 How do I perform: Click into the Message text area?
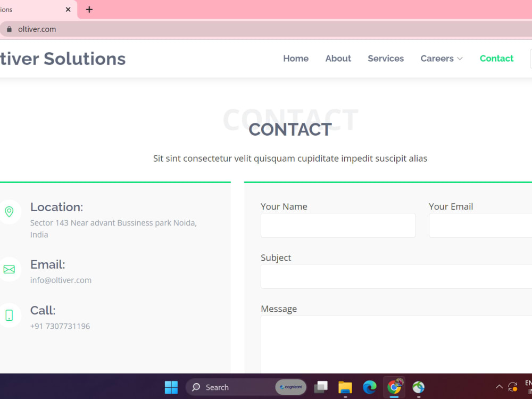(396, 344)
